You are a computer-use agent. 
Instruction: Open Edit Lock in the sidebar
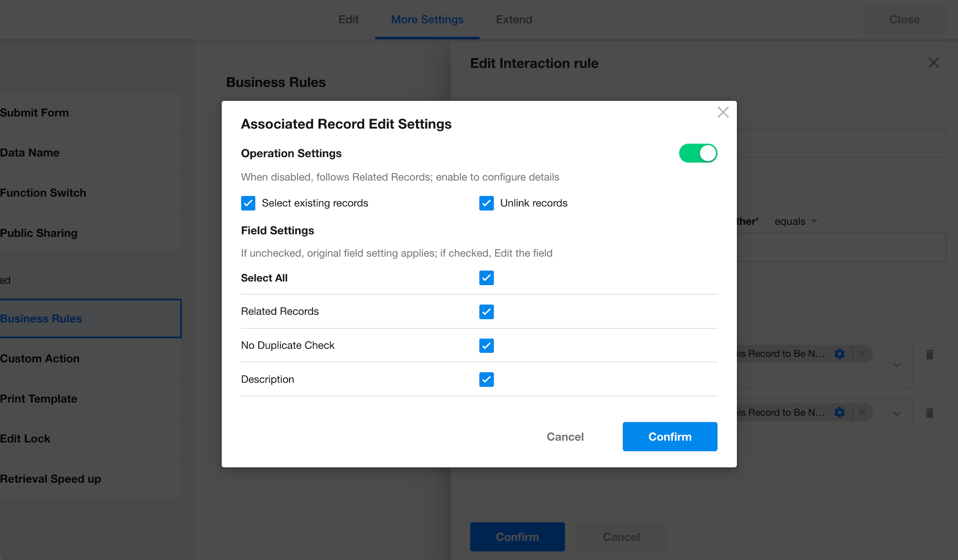coord(91,439)
